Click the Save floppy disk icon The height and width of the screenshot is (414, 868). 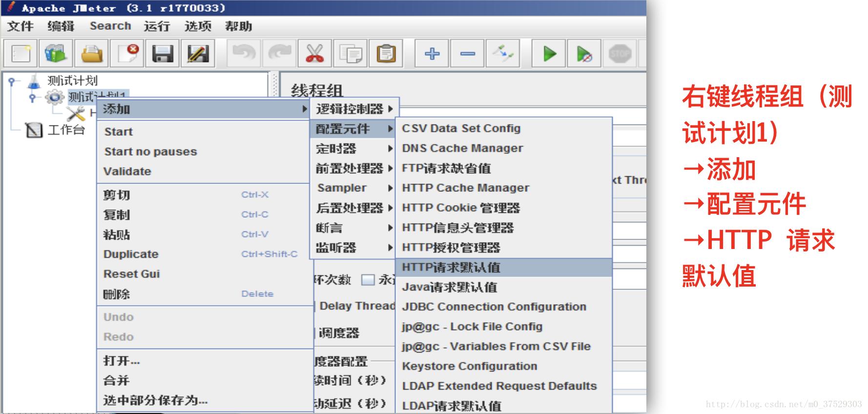point(163,53)
